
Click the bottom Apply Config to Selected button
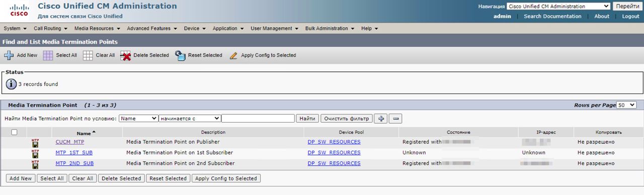pyautogui.click(x=226, y=178)
